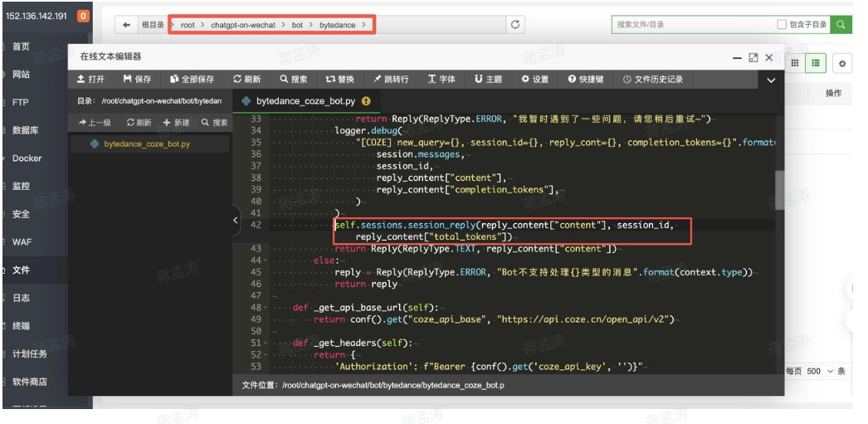The image size is (868, 424).
Task: Toggle the 包含子目录 checkbox
Action: tap(781, 25)
